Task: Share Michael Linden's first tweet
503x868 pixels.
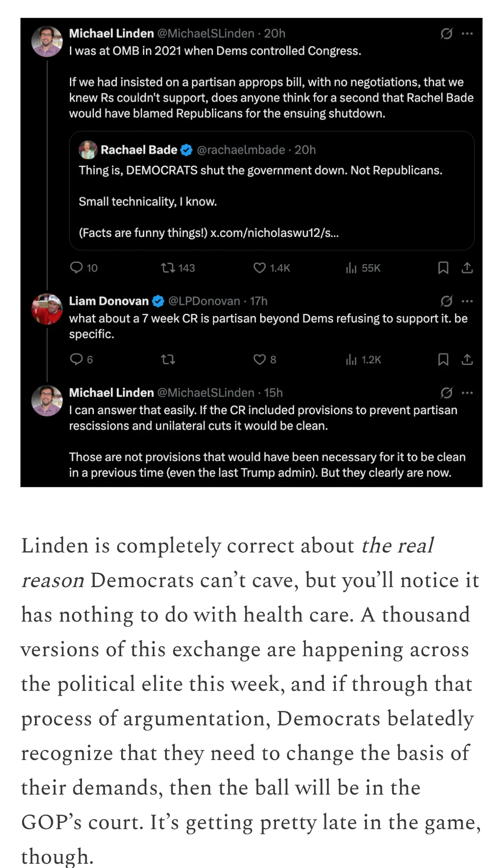Action: click(467, 268)
